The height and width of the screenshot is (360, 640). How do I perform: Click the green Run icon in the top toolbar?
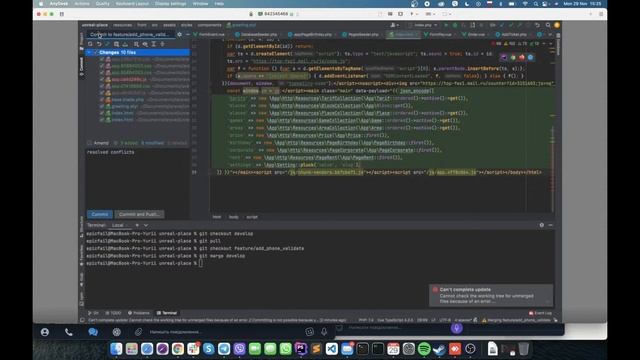(x=446, y=25)
